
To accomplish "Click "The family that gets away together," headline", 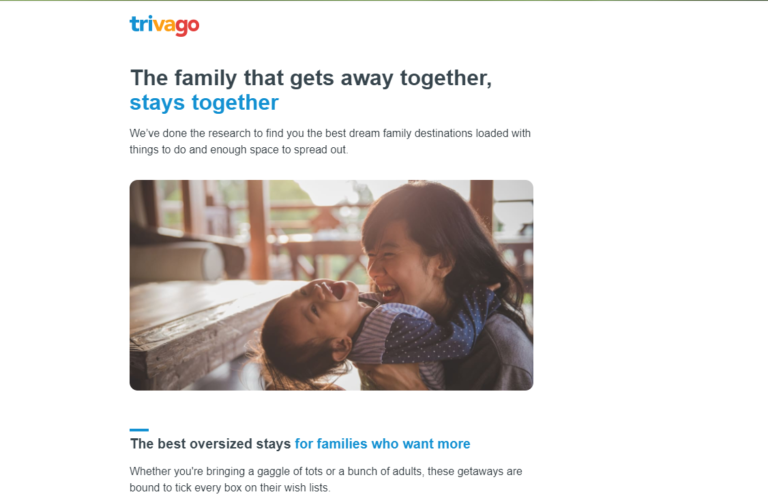I will [x=311, y=78].
